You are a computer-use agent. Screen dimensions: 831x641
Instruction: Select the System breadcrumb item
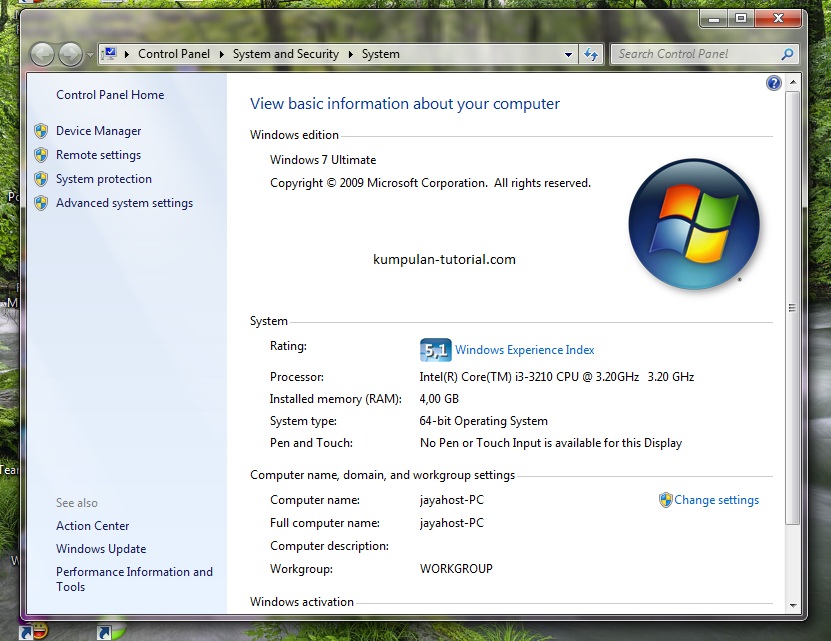[x=381, y=54]
